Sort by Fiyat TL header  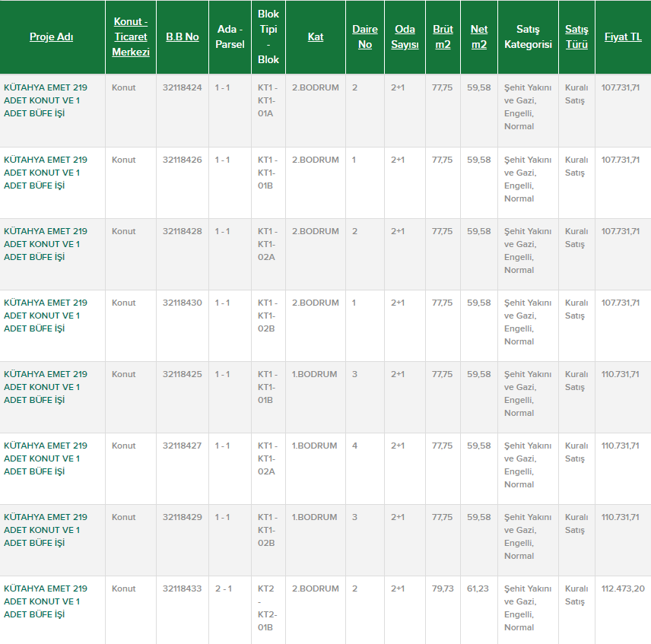pos(623,37)
